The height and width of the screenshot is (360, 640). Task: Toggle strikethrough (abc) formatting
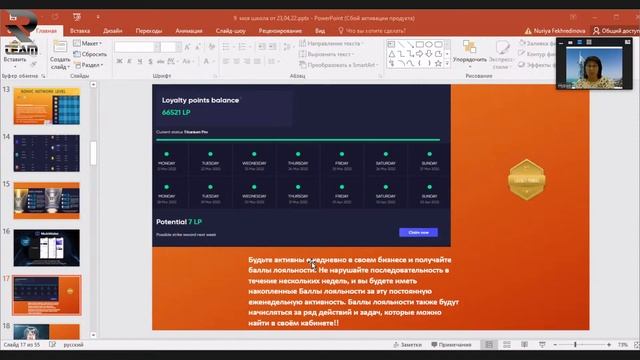(160, 61)
